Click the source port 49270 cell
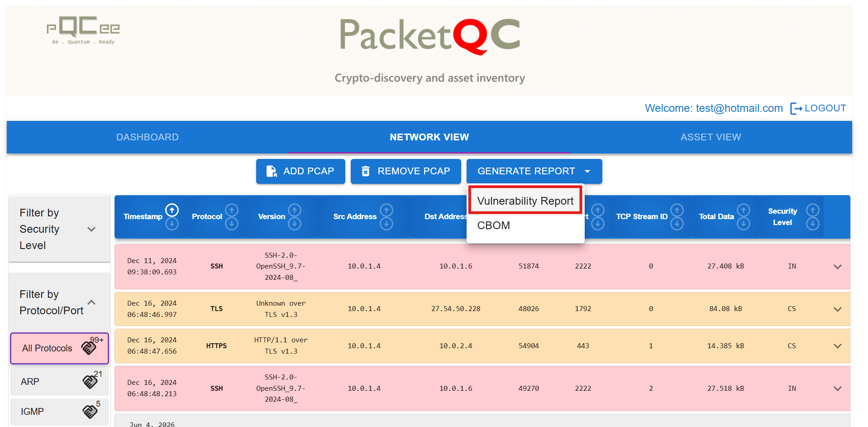The width and height of the screenshot is (868, 427). pos(529,389)
